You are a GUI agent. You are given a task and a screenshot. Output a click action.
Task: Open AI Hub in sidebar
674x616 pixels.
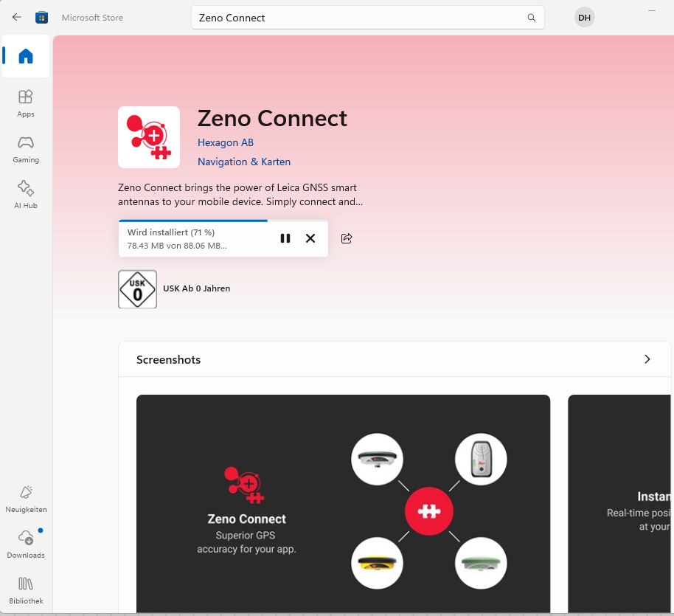point(26,195)
